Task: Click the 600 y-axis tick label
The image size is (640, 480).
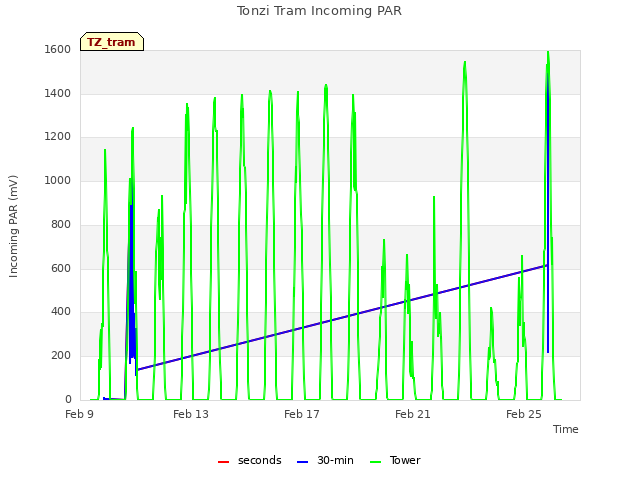Action: 61,269
